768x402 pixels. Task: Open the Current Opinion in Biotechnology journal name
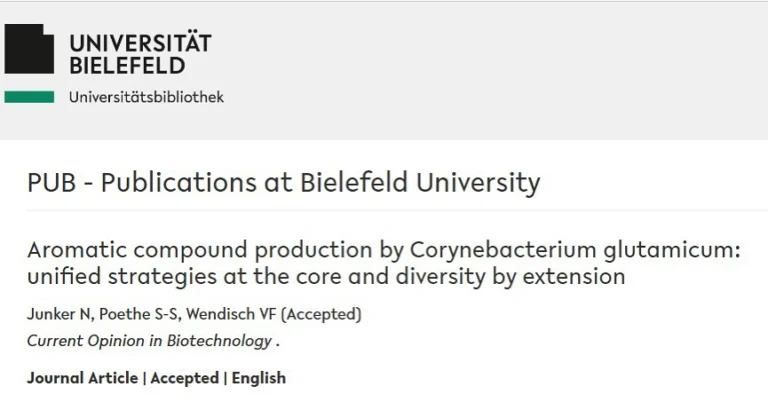pos(149,340)
